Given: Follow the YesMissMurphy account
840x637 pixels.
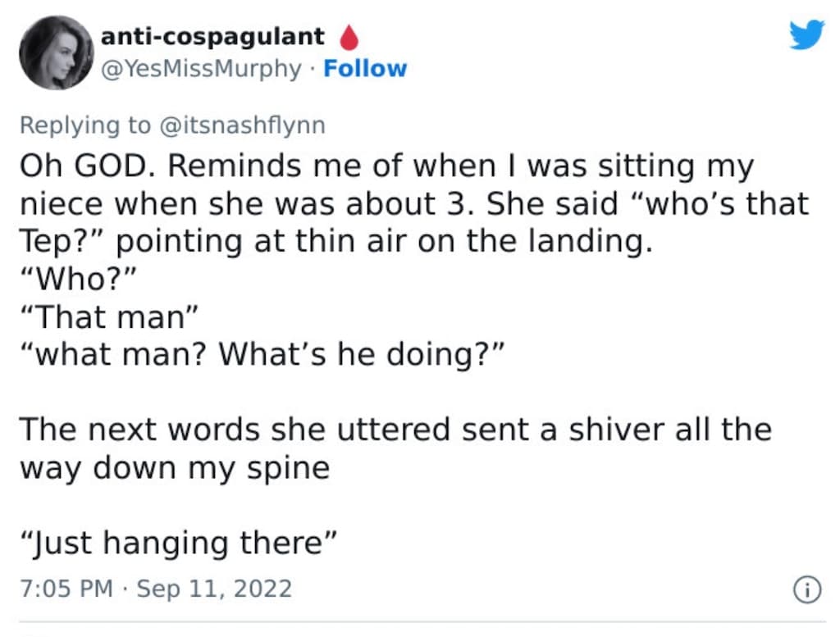Looking at the screenshot, I should tap(365, 69).
